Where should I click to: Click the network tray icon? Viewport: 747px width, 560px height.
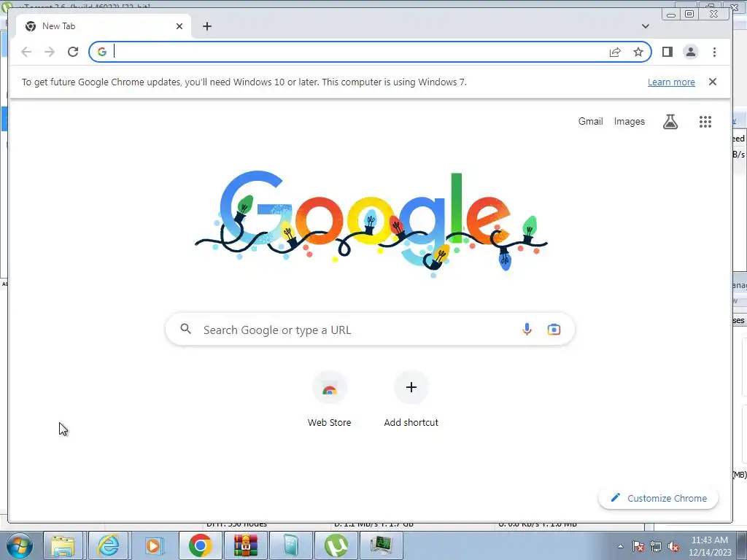click(x=656, y=546)
